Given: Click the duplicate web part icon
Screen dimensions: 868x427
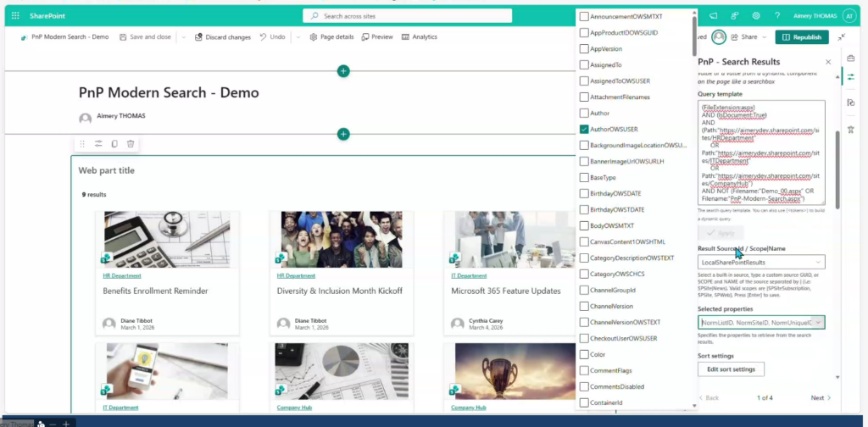Looking at the screenshot, I should click(x=114, y=144).
